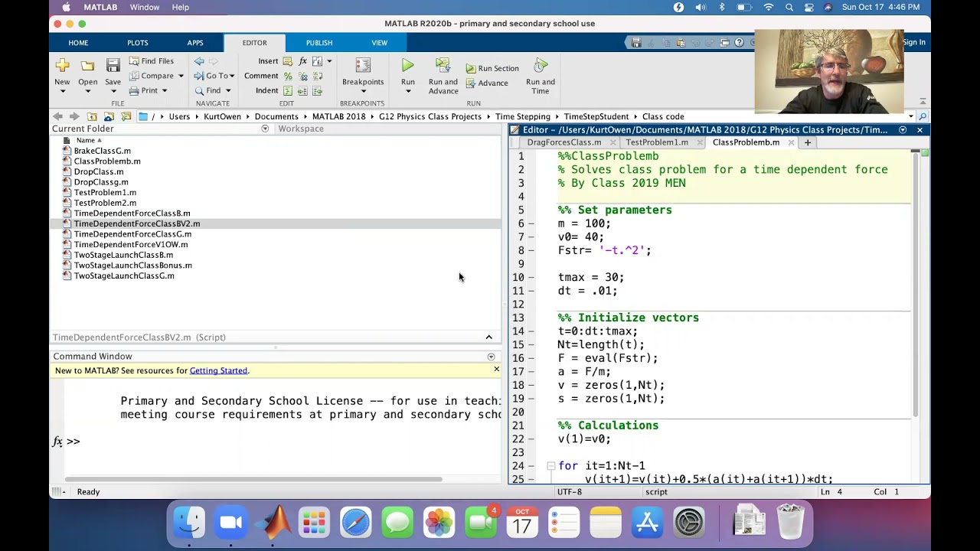Select BrakeClassG.m in Current Folder
Image resolution: width=980 pixels, height=551 pixels.
pos(103,151)
